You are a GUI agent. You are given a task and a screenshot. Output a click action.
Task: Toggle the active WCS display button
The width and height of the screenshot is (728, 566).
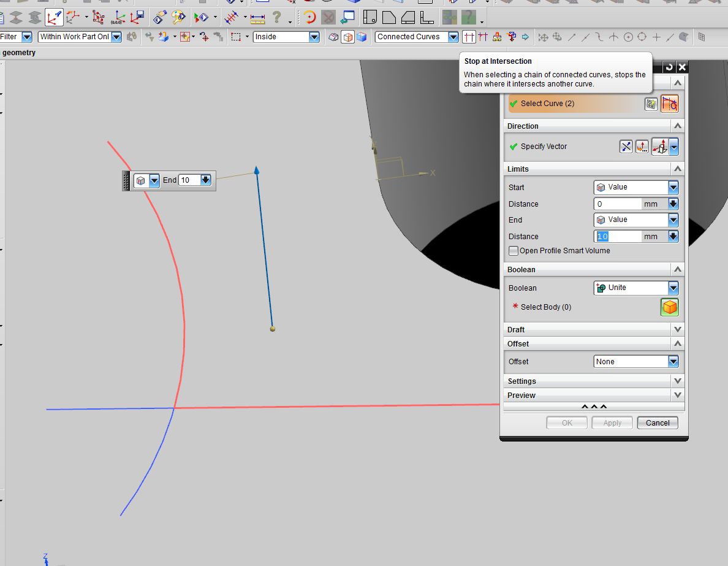pos(54,18)
